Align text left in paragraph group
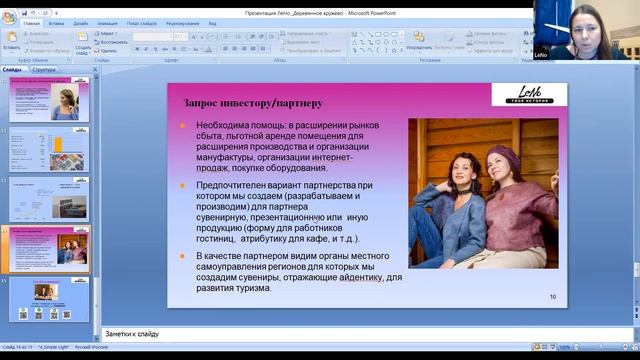Screen dimensions: 640x360 (225, 49)
